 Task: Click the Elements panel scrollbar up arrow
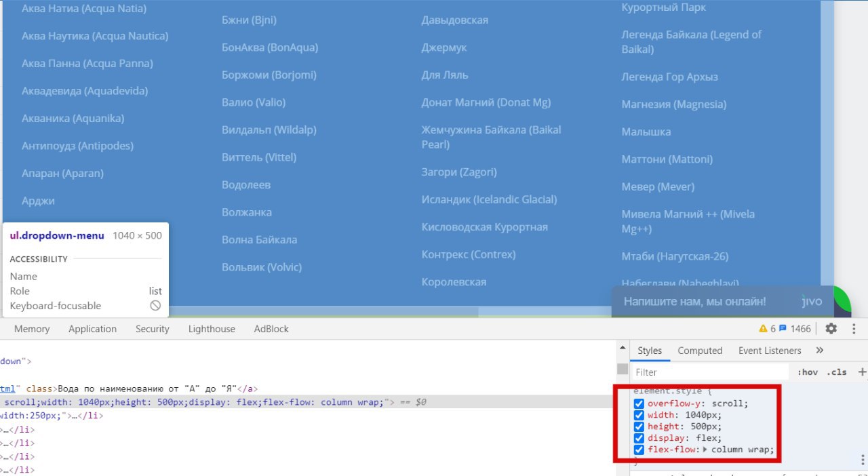tap(623, 348)
